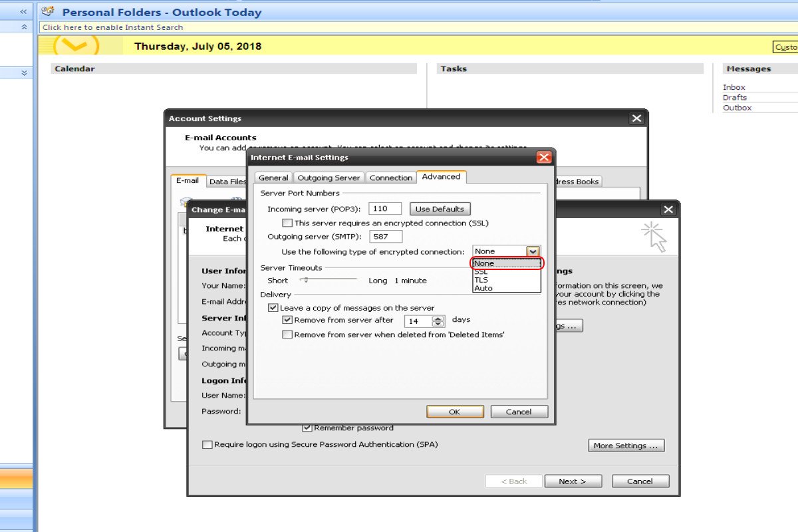
Task: Click Cancel in Change E-mail Account dialog
Action: (640, 481)
